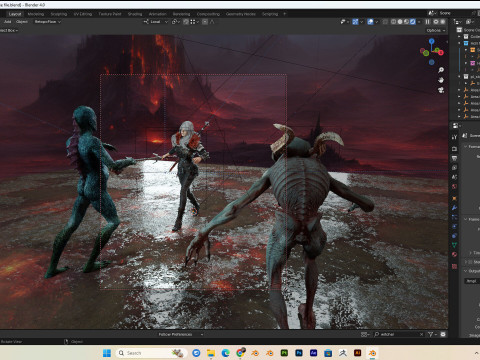Open the green Object Data tab icon

(454, 245)
